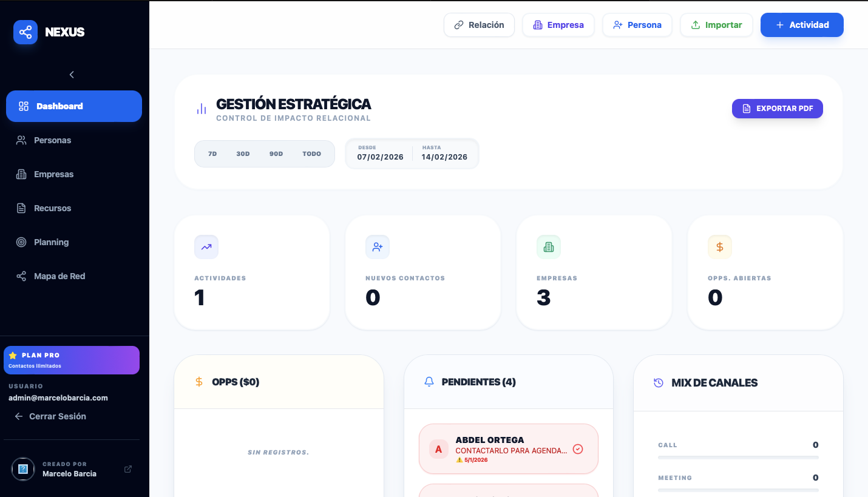Viewport: 868px width, 497px height.
Task: Open the Personas section in sidebar
Action: [52, 140]
